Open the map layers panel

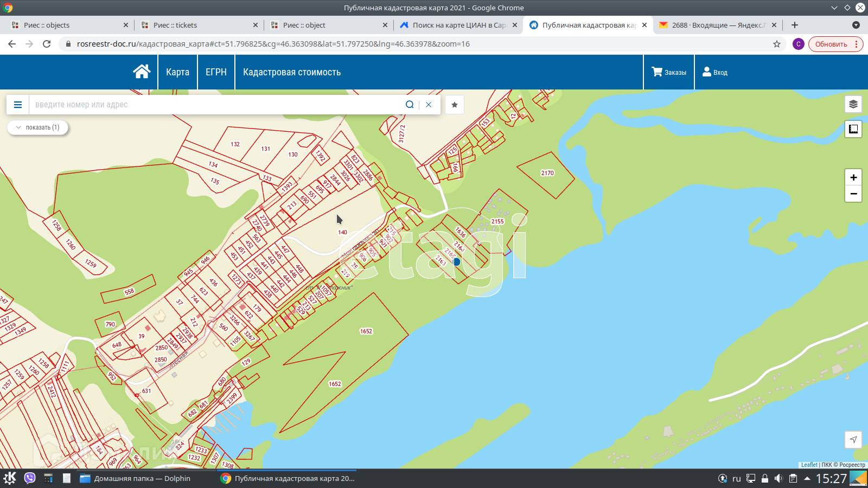click(x=853, y=104)
